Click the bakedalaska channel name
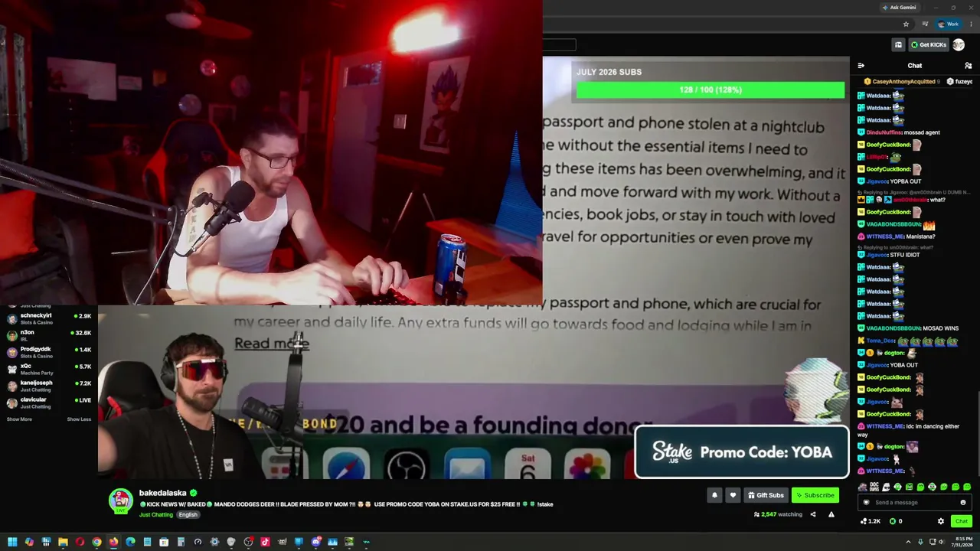 click(164, 494)
